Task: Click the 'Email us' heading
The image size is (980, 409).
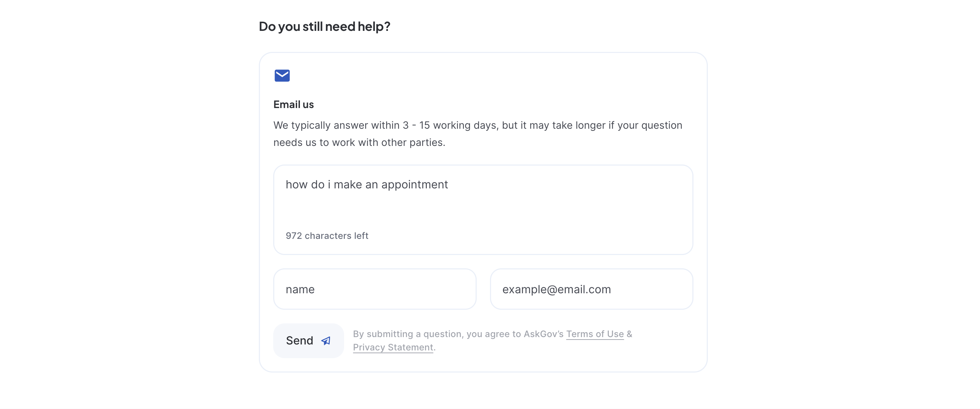Action: (293, 104)
